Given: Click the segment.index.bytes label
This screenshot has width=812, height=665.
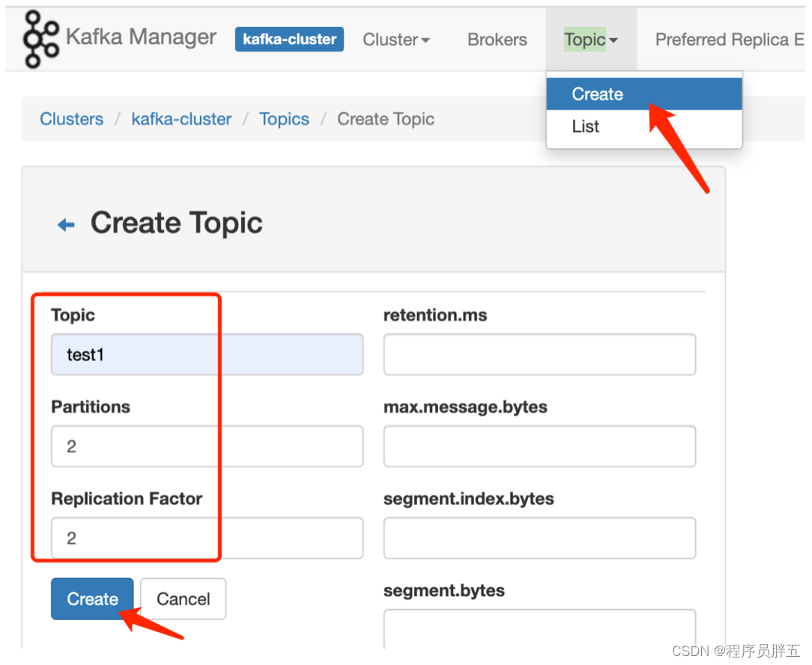Looking at the screenshot, I should coord(469,499).
